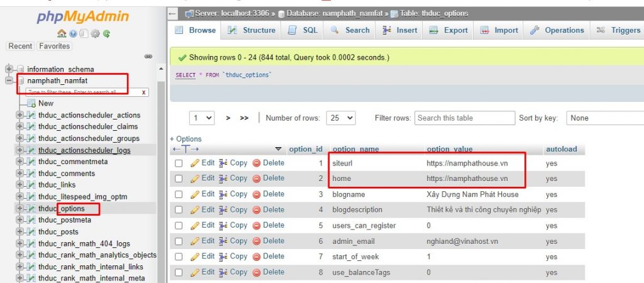Click red Delete icon for use_balanceTags row
The width and height of the screenshot is (644, 283).
click(x=257, y=272)
